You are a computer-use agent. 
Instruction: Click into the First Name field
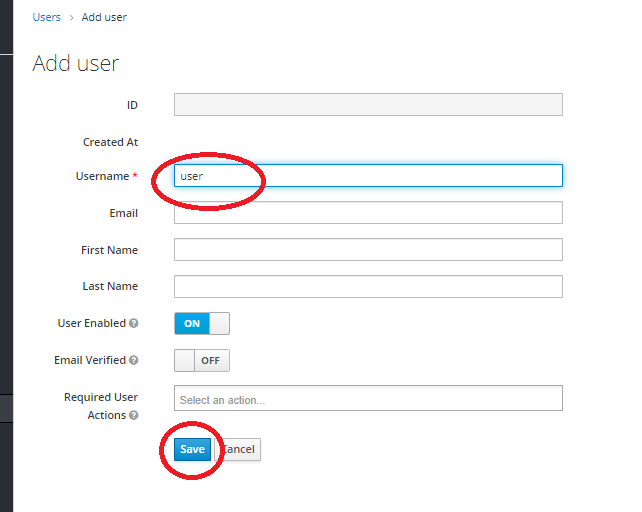[368, 249]
